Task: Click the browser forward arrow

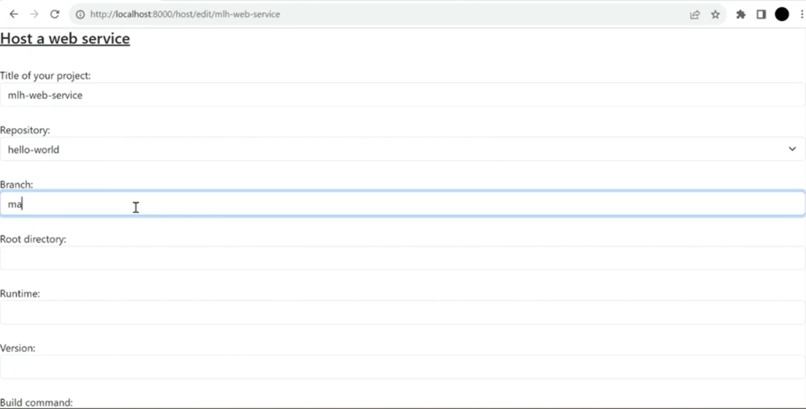Action: [34, 14]
